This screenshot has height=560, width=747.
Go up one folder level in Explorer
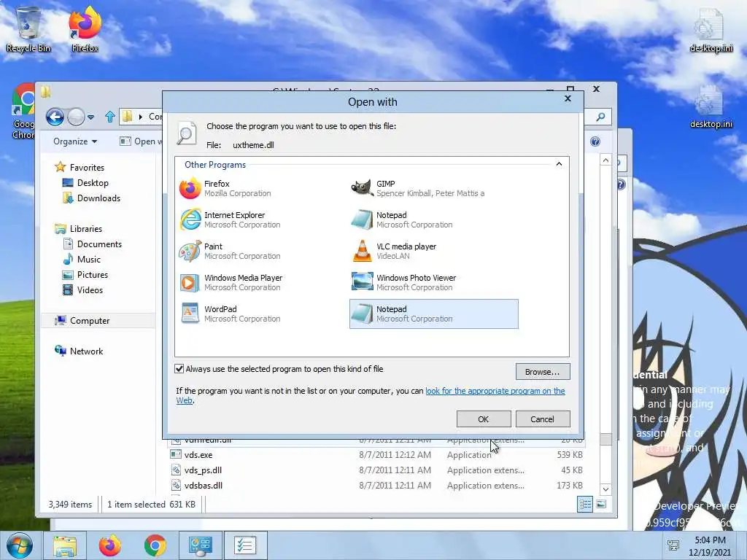pyautogui.click(x=110, y=117)
